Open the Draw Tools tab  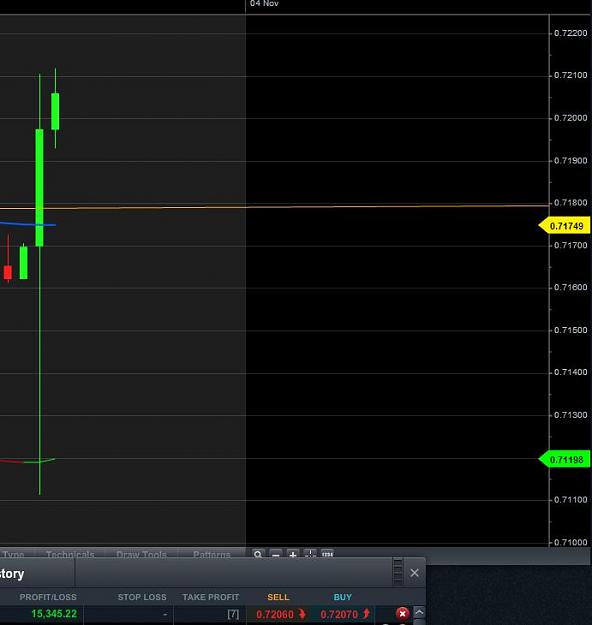pos(142,554)
